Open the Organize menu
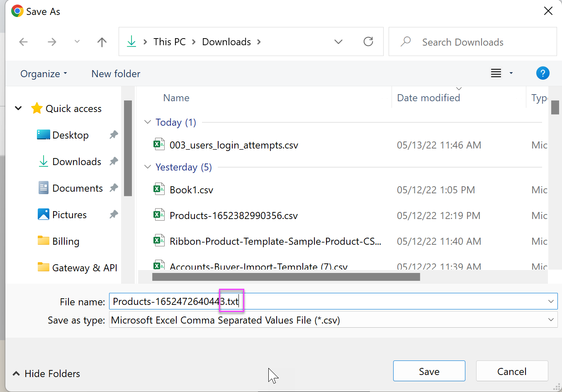 click(x=44, y=74)
